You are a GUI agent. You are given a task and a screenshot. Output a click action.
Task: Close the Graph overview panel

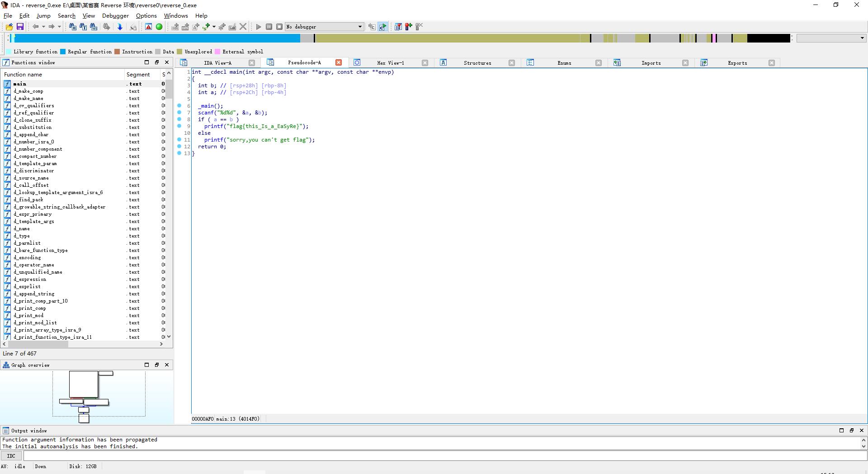tap(167, 365)
